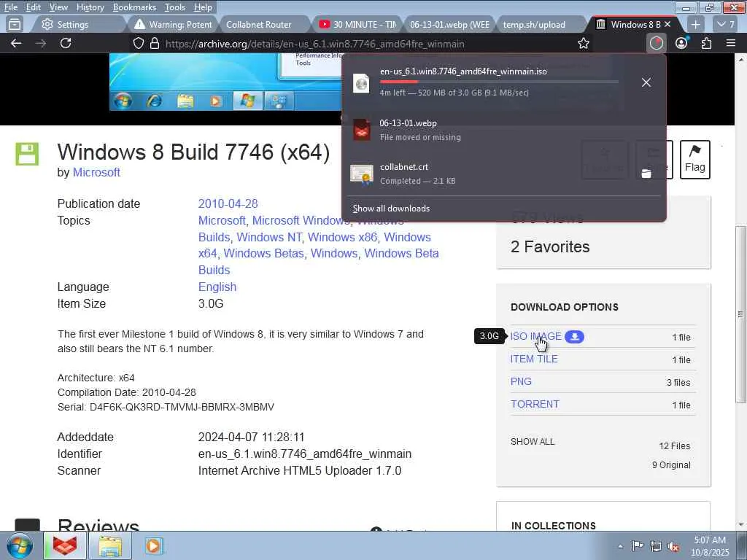Click the Windows 7 desktop screenshot preview
Viewport: 747px width, 560px height.
[226, 82]
